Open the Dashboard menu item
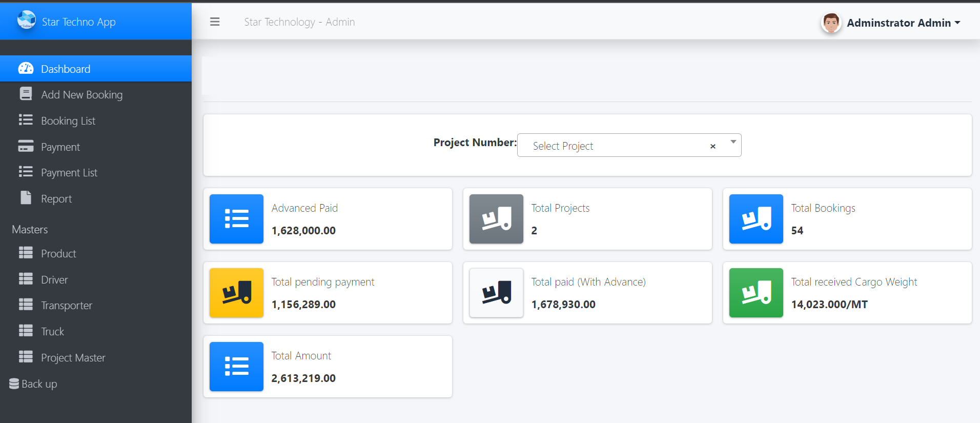 (x=96, y=69)
